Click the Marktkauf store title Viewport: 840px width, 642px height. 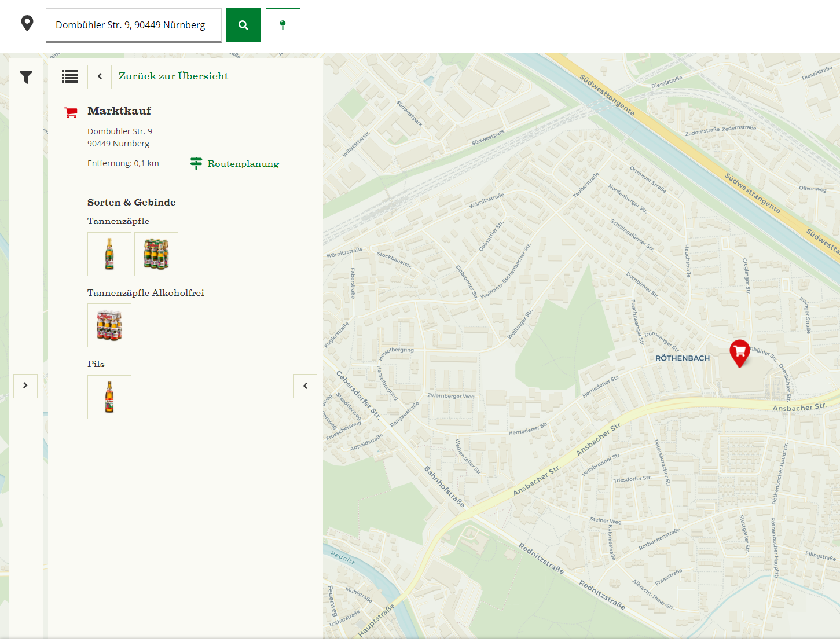point(119,111)
